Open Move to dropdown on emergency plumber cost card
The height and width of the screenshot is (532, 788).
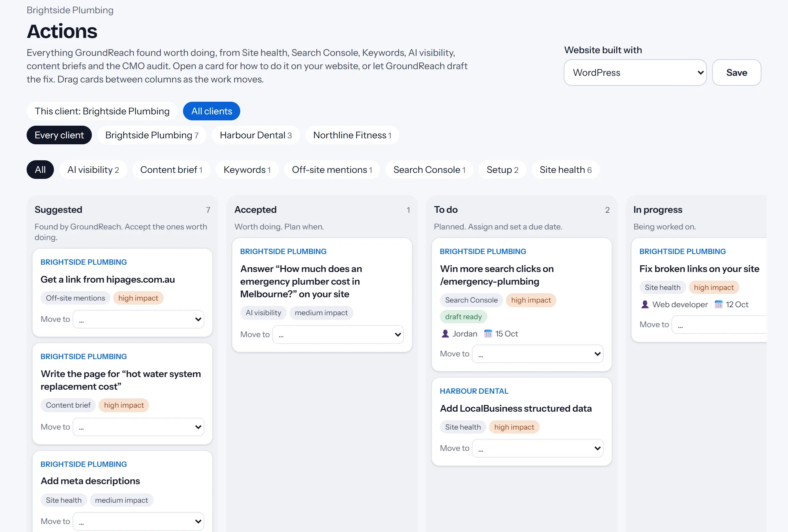[x=338, y=335]
